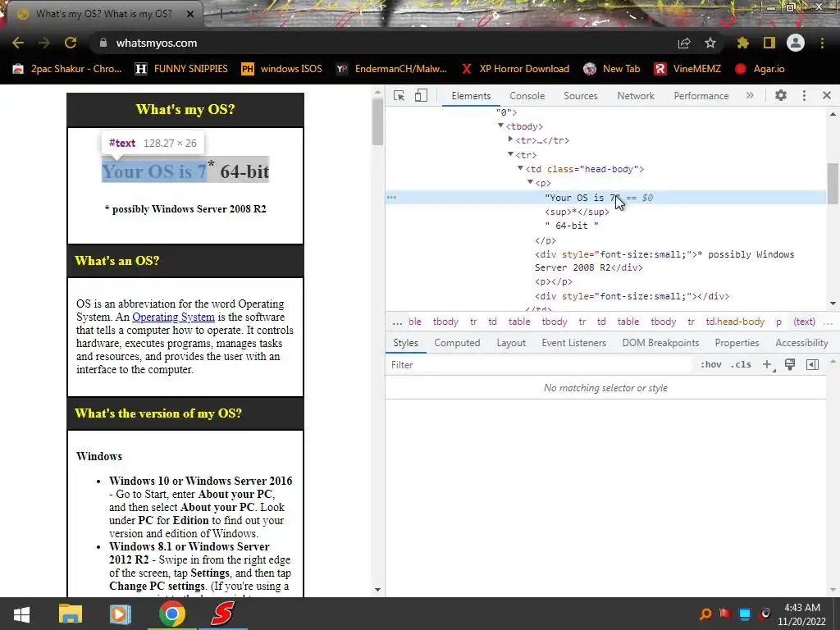Switch to the Console tab
Image resolution: width=840 pixels, height=630 pixels.
coord(527,96)
